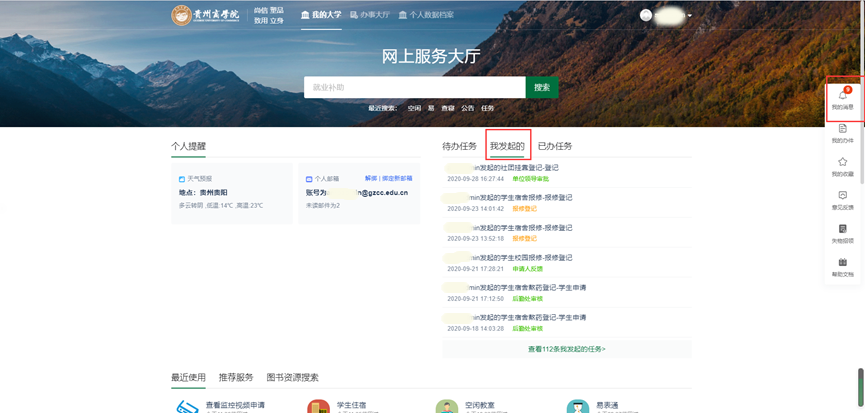Screen dimensions: 865x413
Task: Open 查看112条我发起的任务 link
Action: (567, 349)
